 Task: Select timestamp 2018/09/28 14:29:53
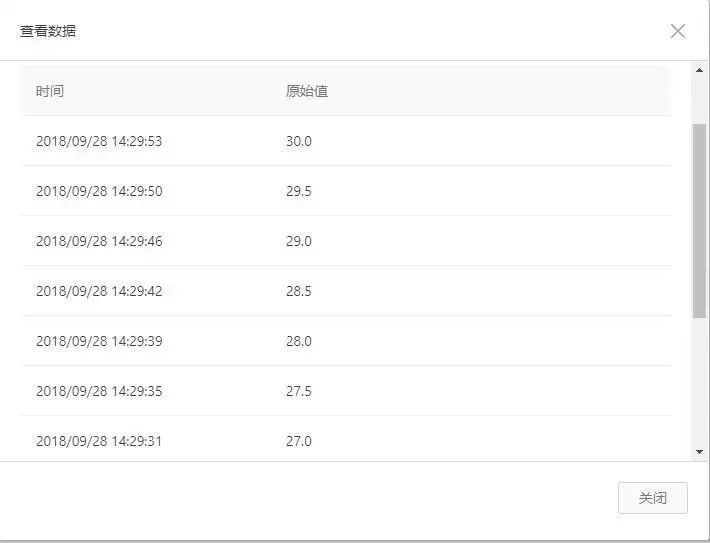pos(99,141)
